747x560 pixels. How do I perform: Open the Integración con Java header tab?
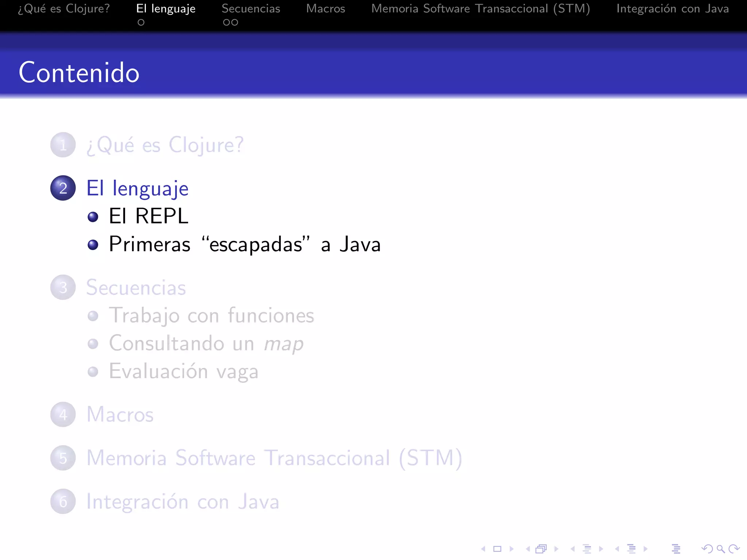click(x=673, y=8)
